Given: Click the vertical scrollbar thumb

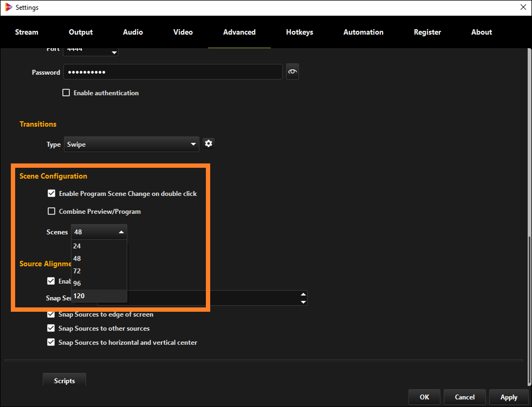Looking at the screenshot, I should pos(530,310).
